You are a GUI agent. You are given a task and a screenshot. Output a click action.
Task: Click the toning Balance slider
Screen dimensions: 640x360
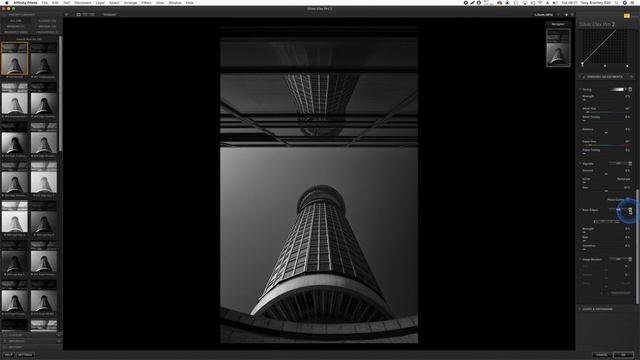[x=606, y=133]
